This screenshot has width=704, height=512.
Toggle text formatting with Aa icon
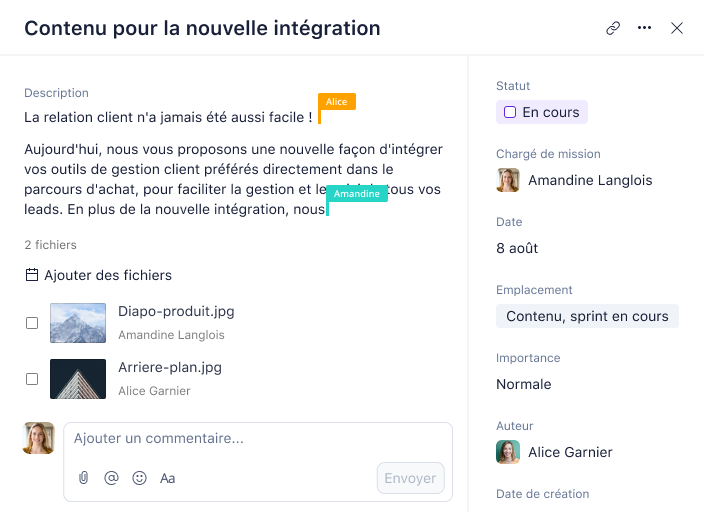click(x=167, y=478)
